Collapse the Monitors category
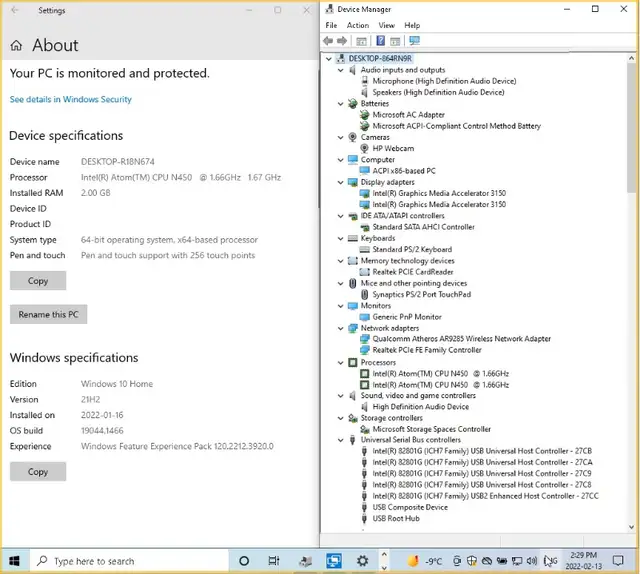The height and width of the screenshot is (574, 640). [340, 306]
